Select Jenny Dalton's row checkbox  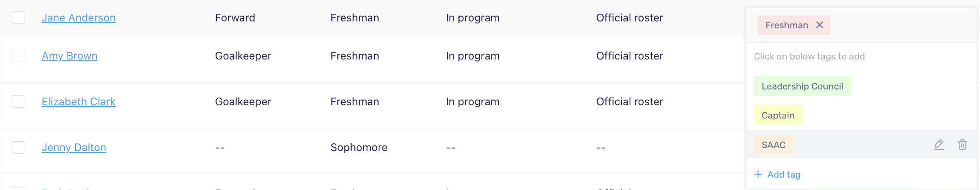pos(18,147)
